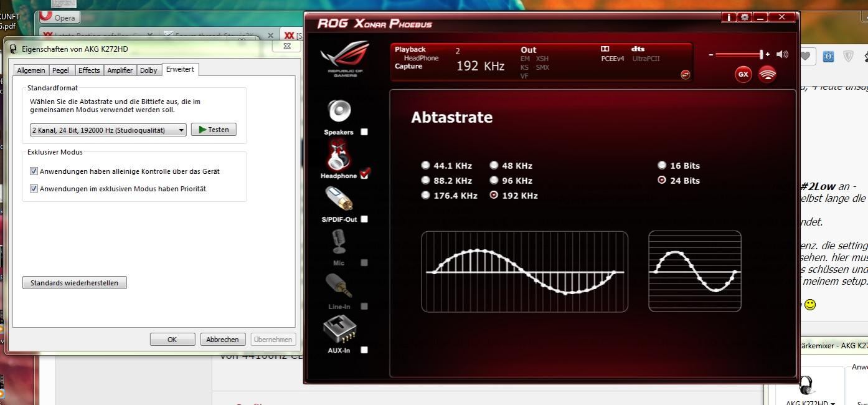Switch to the Erweitert tab
Image resolution: width=868 pixels, height=405 pixels.
pyautogui.click(x=180, y=69)
